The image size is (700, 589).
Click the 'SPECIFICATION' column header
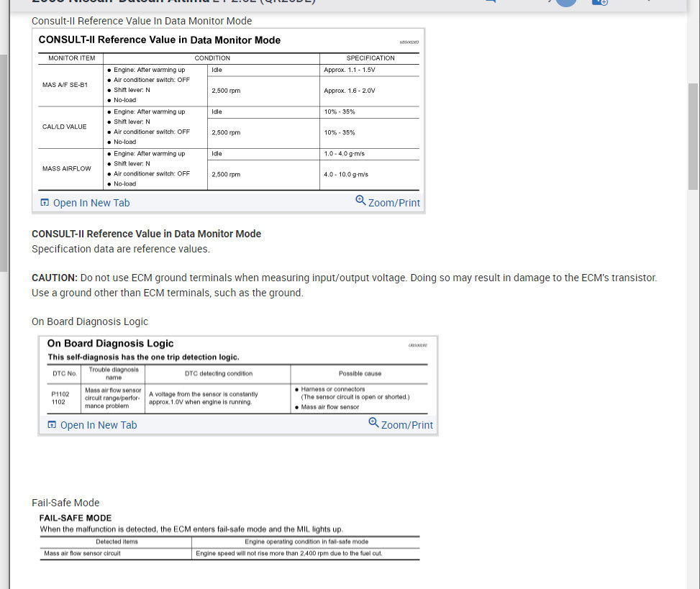(371, 58)
